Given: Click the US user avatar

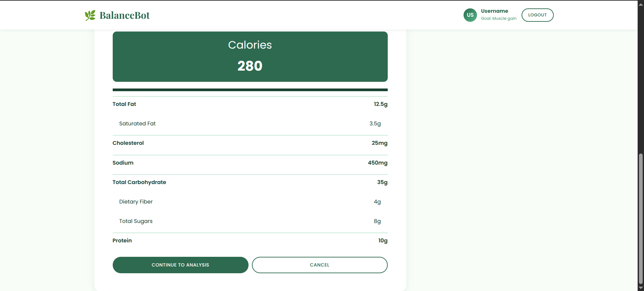Looking at the screenshot, I should [x=470, y=15].
